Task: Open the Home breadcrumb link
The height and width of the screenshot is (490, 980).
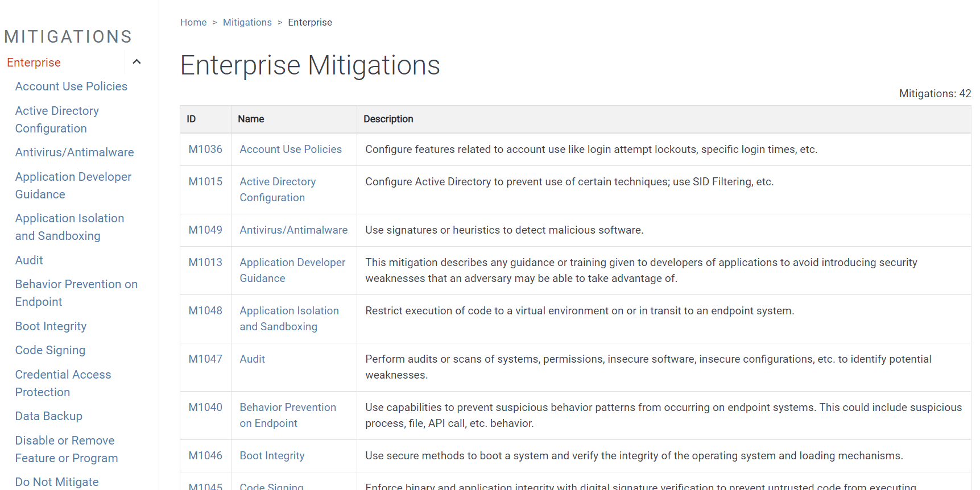Action: (193, 22)
